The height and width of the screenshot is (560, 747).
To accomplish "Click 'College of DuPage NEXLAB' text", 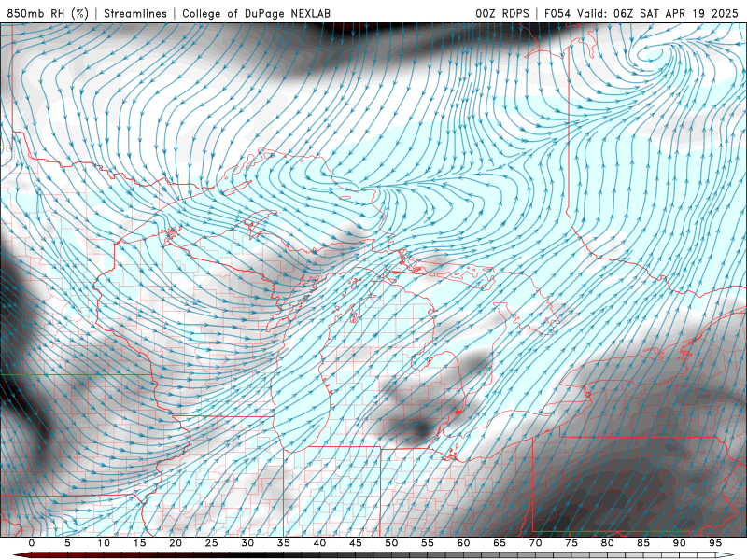I will click(256, 13).
